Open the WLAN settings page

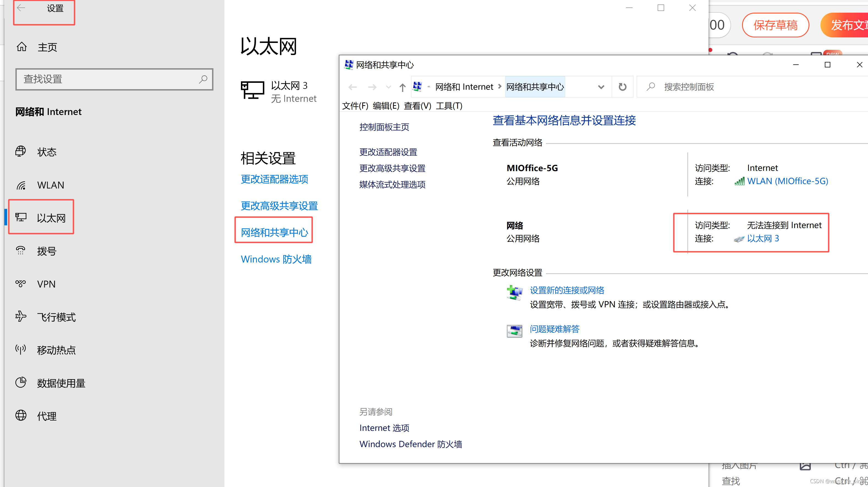click(50, 185)
